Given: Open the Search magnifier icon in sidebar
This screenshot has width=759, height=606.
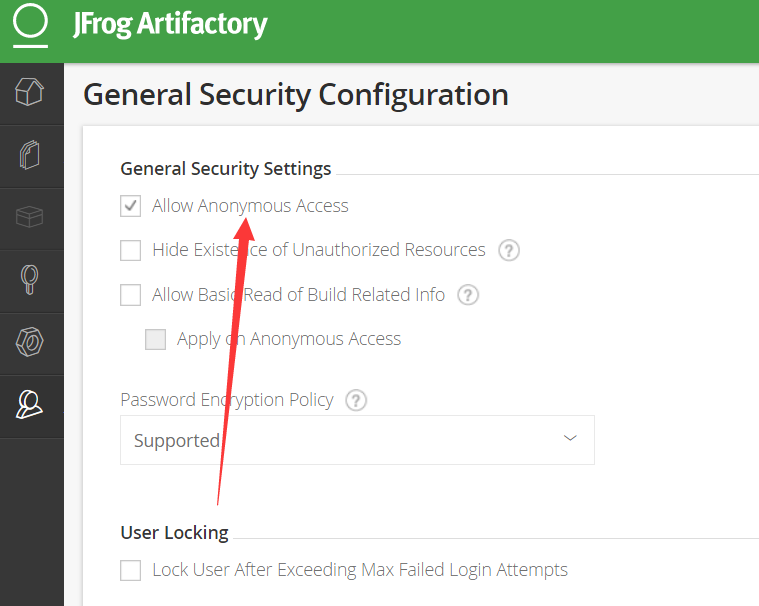Looking at the screenshot, I should tap(31, 280).
